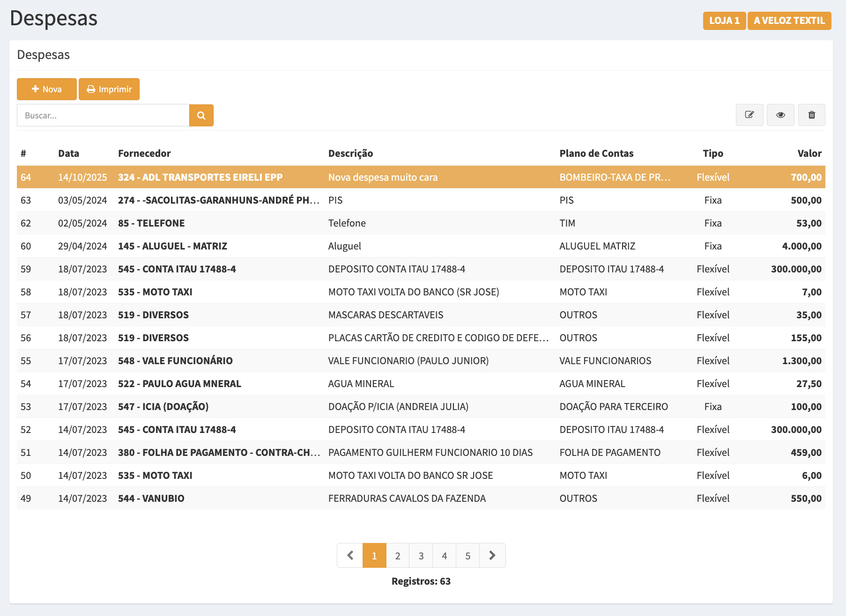Select the 145 - ALUGUEL - MATRIZ expense row
This screenshot has height=616, width=846.
pos(172,246)
